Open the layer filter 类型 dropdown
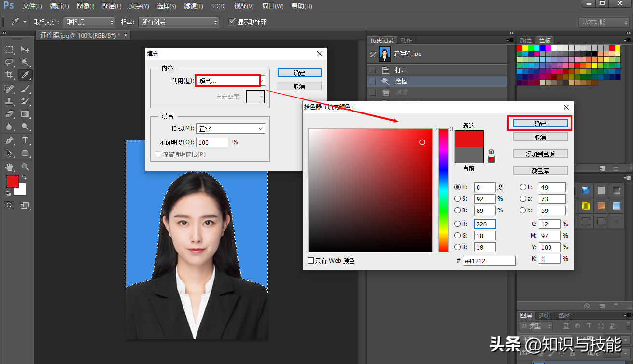 [536, 327]
